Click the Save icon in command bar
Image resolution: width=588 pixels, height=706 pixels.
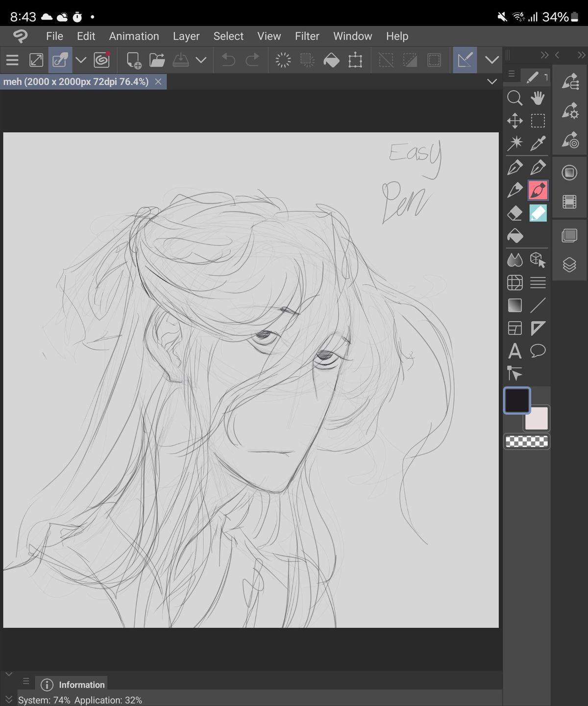click(x=181, y=60)
